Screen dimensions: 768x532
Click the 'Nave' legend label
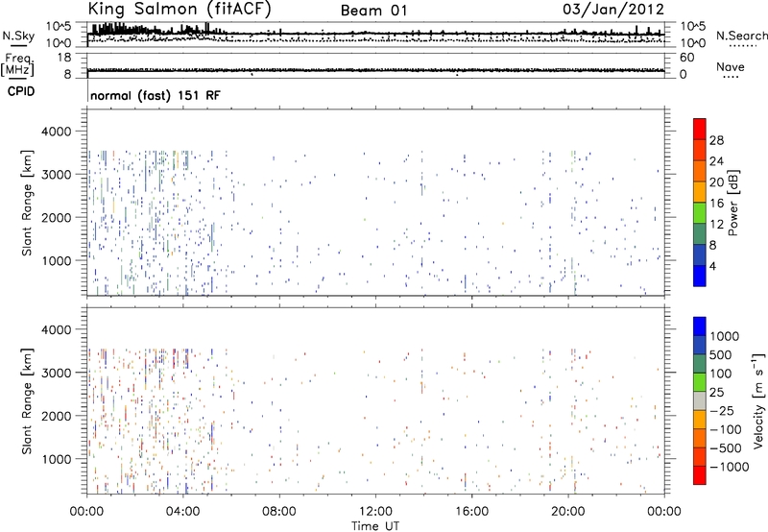[x=731, y=66]
